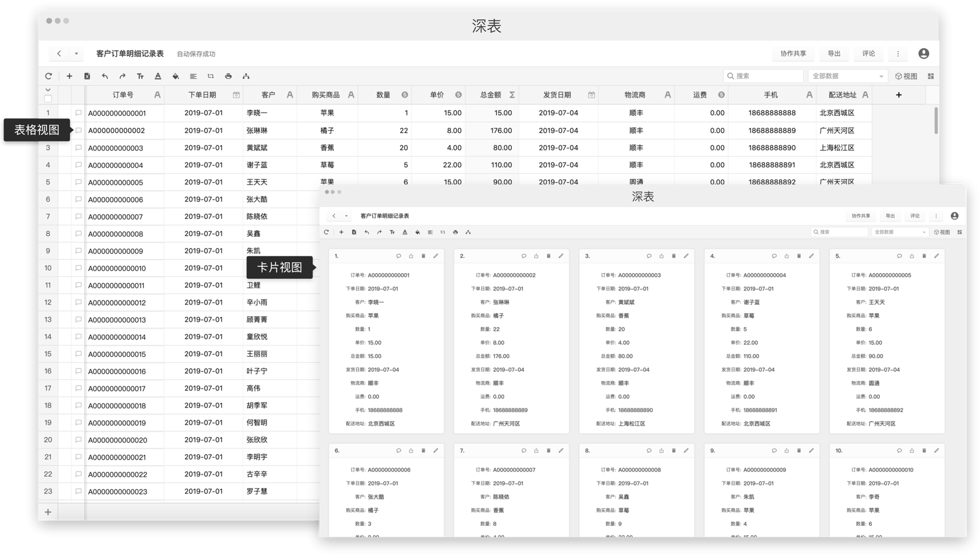The image size is (980, 555).
Task: Click the hierarchy tree icon in card view toolbar
Action: (468, 232)
